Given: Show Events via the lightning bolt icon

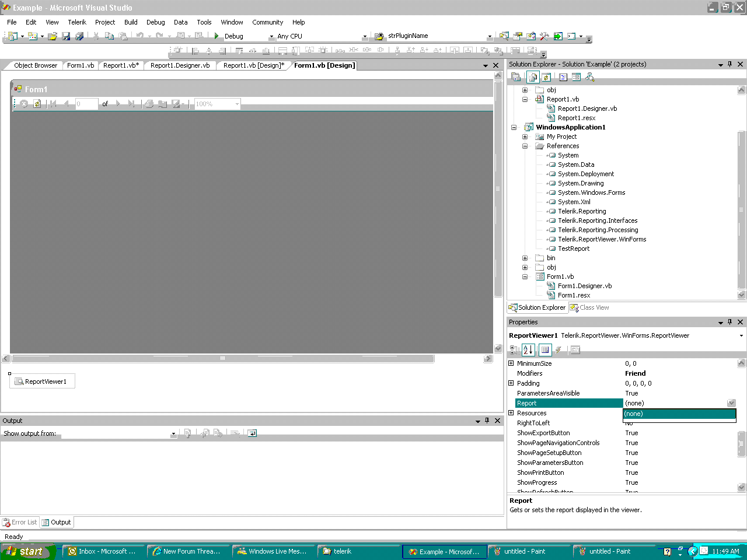Looking at the screenshot, I should (558, 350).
